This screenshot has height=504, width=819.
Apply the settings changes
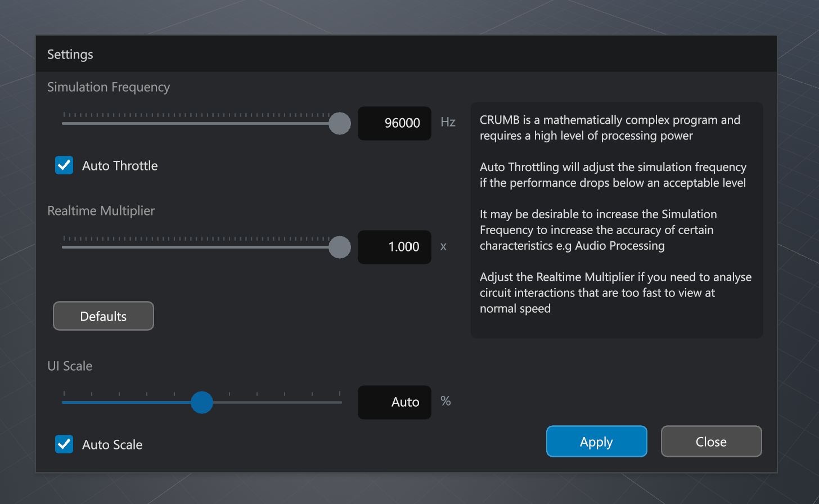596,441
